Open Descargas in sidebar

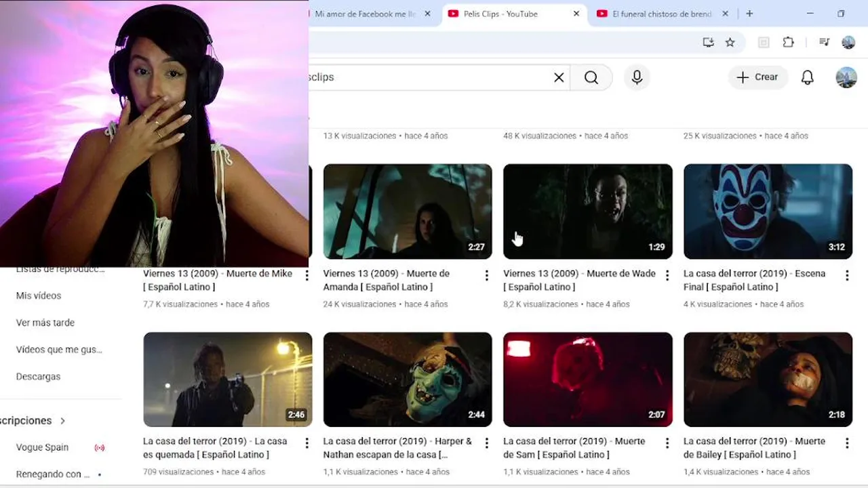pyautogui.click(x=38, y=376)
